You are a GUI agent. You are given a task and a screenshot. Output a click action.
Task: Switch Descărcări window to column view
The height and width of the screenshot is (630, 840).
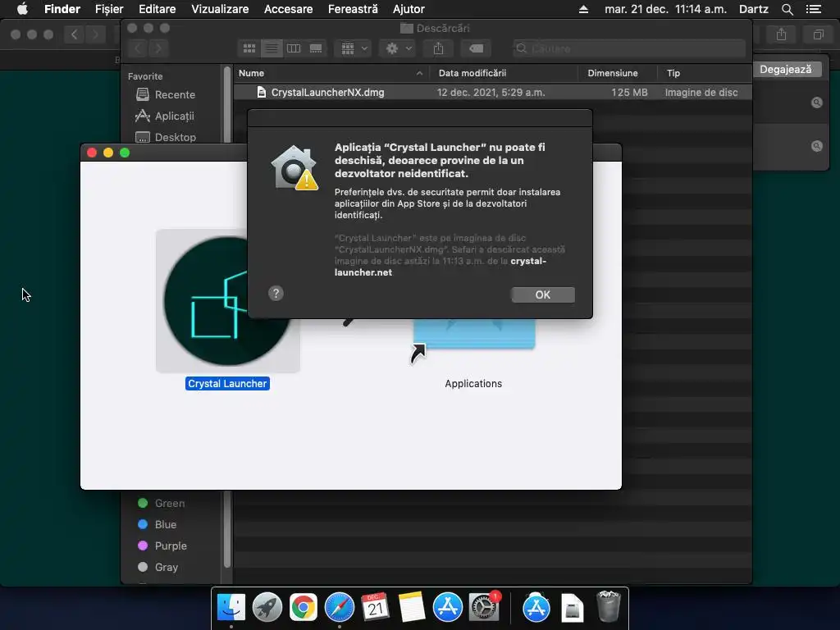294,48
